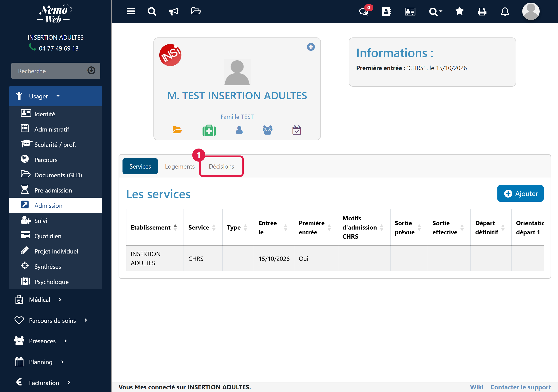Select the Services tab
The width and height of the screenshot is (558, 392).
[x=140, y=166]
